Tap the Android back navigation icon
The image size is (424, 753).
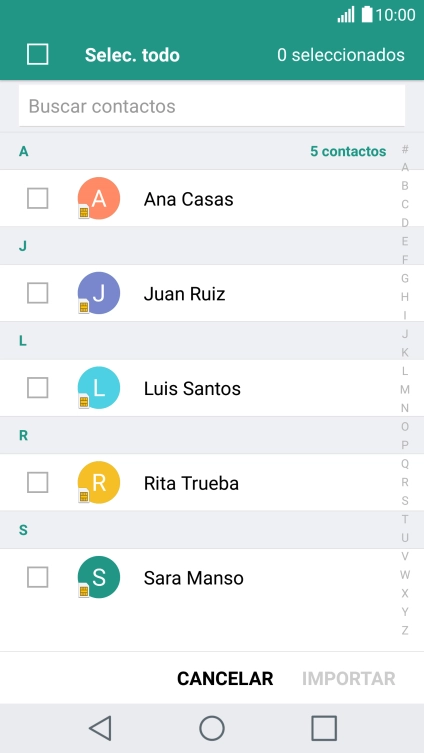pyautogui.click(x=100, y=728)
